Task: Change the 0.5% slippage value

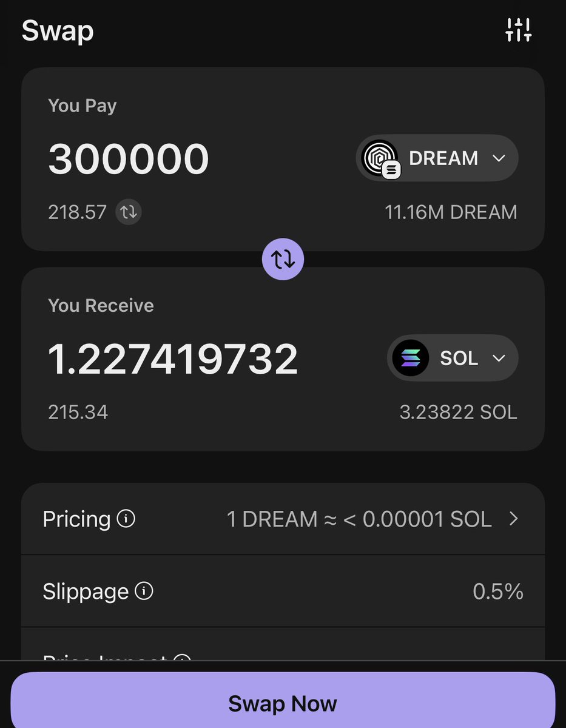Action: (497, 591)
